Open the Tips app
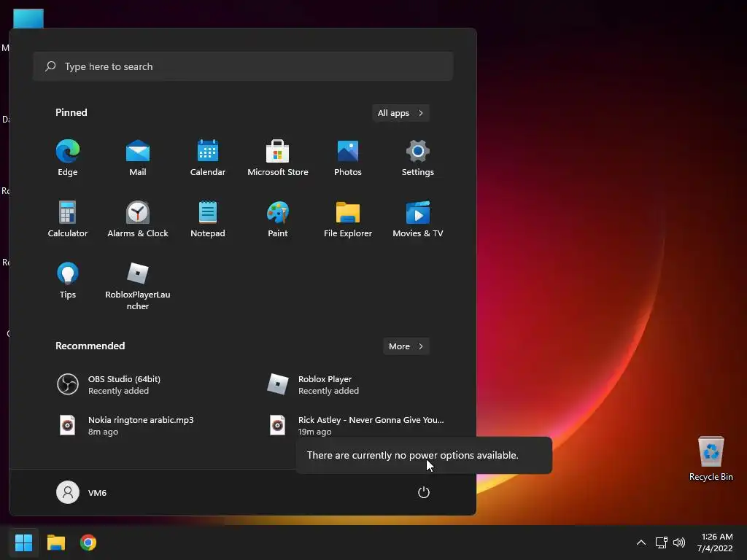The height and width of the screenshot is (560, 747). coord(68,281)
